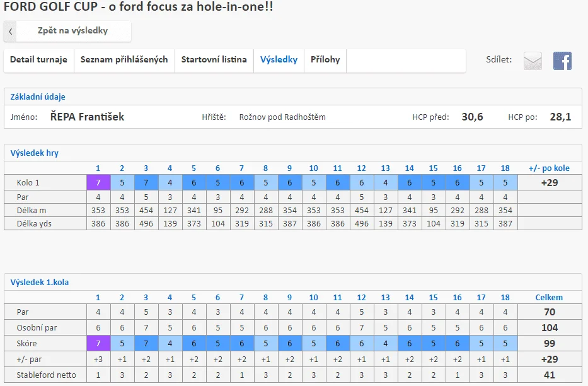Image resolution: width=588 pixels, height=386 pixels.
Task: Open the Přílohy tab
Action: [x=325, y=60]
